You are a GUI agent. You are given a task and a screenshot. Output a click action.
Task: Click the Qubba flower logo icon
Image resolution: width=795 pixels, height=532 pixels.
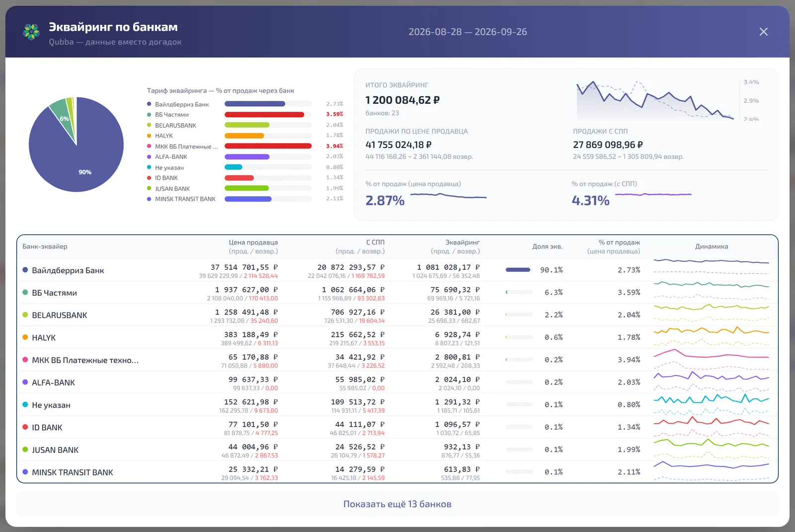point(31,32)
